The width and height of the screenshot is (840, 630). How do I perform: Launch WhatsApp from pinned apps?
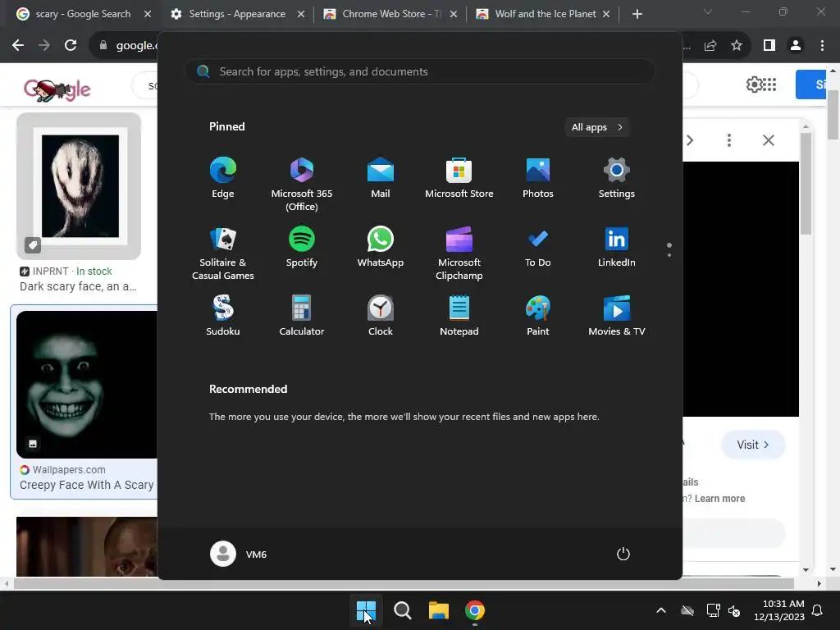click(381, 247)
